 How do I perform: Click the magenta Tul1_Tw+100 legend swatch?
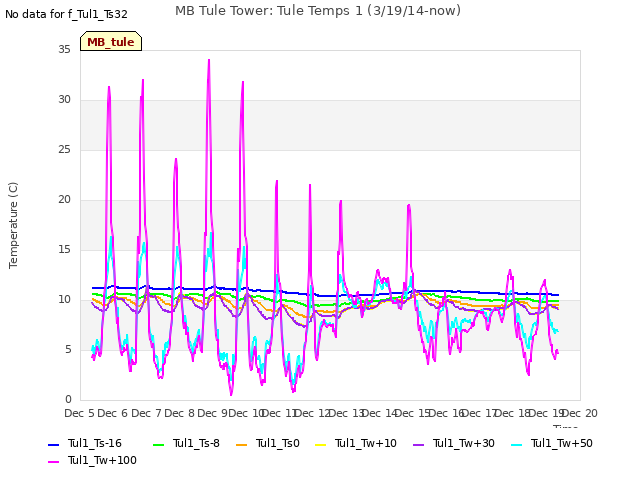(x=53, y=462)
